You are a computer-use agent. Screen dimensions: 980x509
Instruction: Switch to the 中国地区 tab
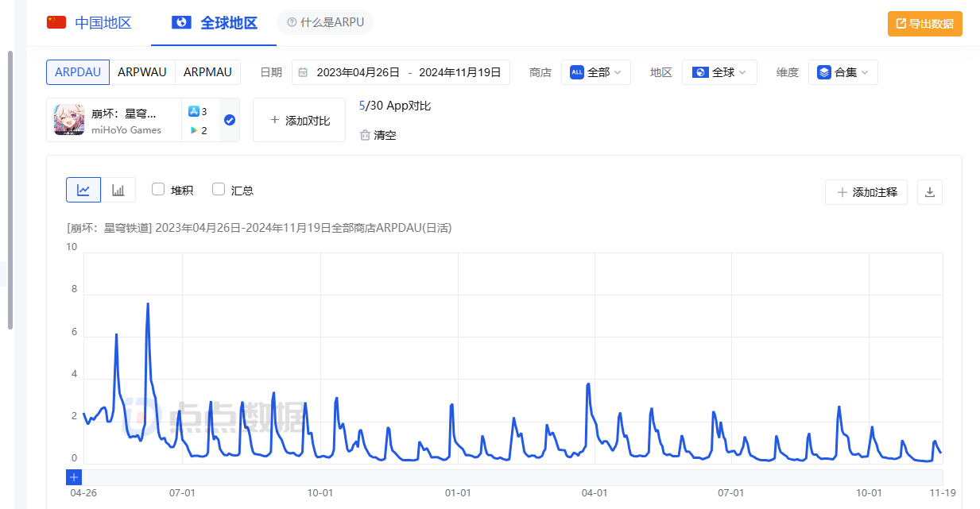click(89, 22)
